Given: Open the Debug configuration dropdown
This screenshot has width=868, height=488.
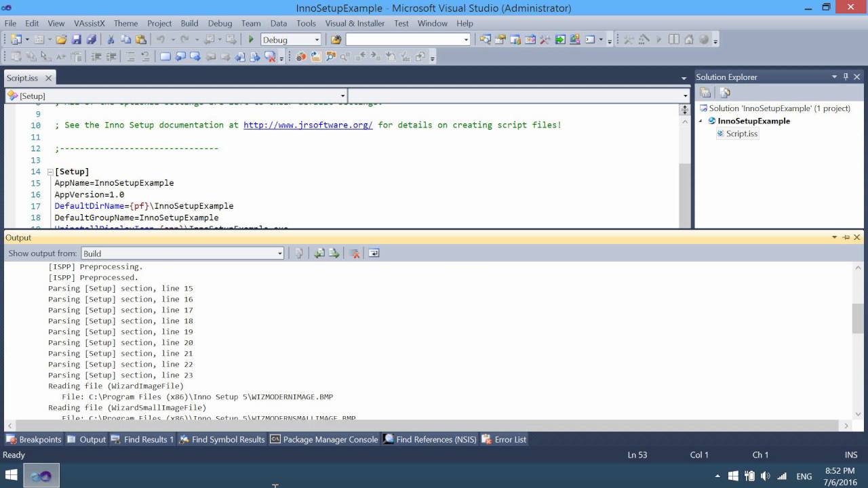Looking at the screenshot, I should 316,40.
